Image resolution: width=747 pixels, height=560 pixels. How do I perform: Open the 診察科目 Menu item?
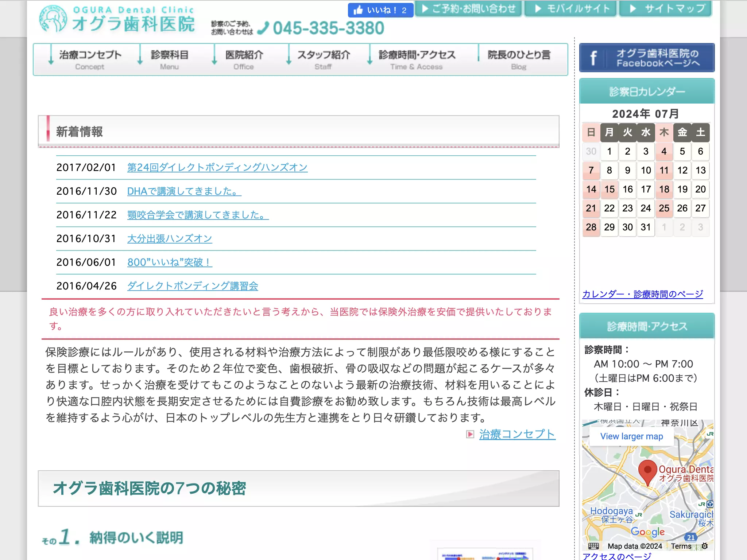tap(169, 60)
